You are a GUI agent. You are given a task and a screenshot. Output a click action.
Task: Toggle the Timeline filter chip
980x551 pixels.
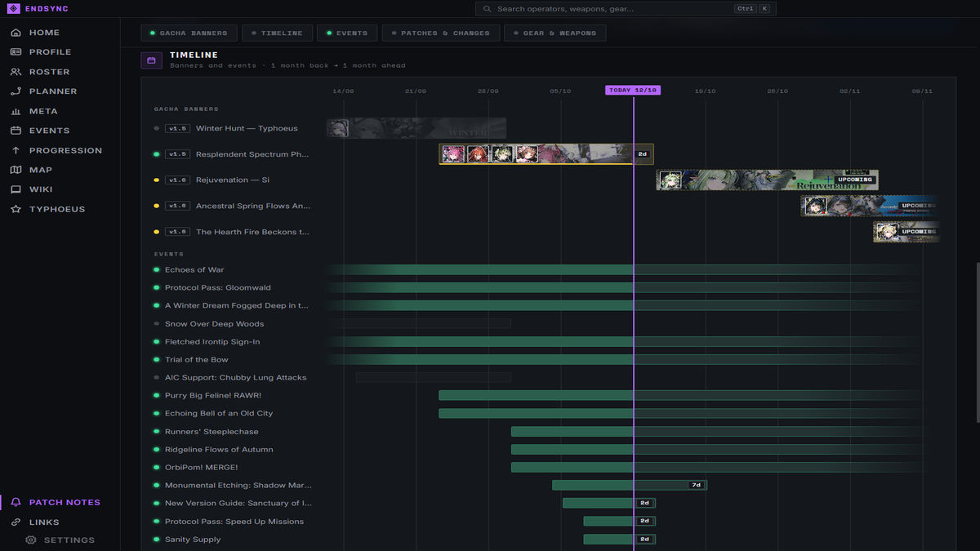point(277,33)
